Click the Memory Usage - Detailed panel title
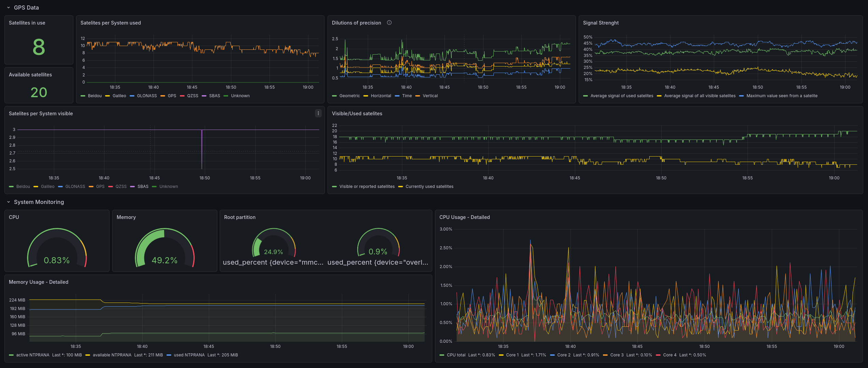The width and height of the screenshot is (868, 368). (x=39, y=282)
